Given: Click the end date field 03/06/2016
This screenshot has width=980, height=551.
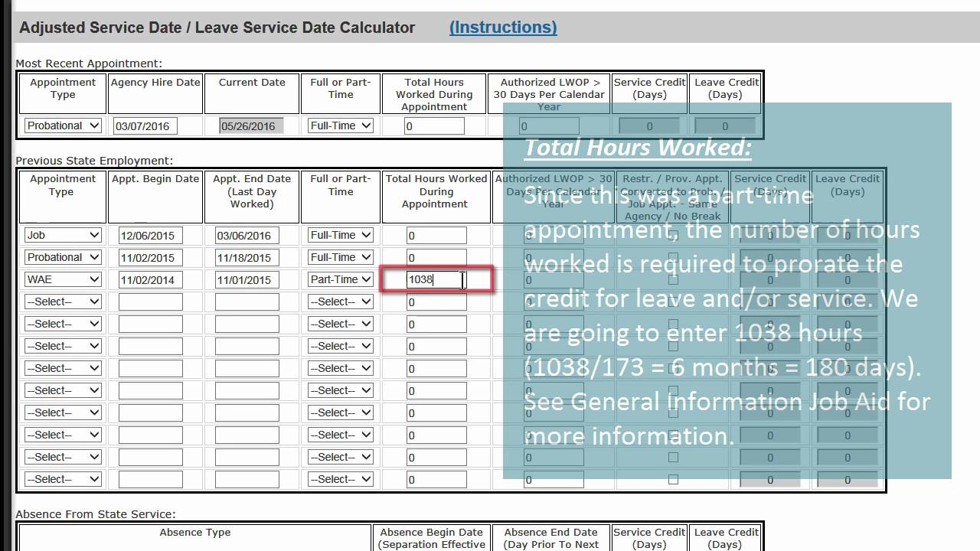Looking at the screenshot, I should point(247,236).
